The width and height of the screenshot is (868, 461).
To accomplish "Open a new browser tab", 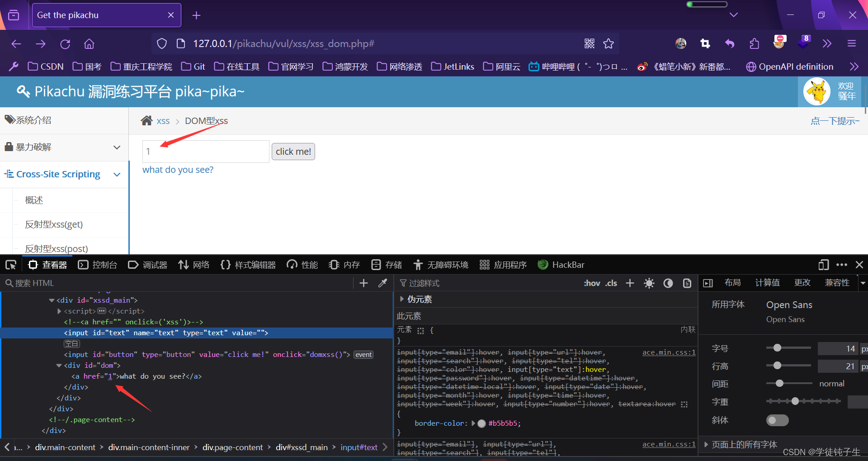I will (196, 15).
